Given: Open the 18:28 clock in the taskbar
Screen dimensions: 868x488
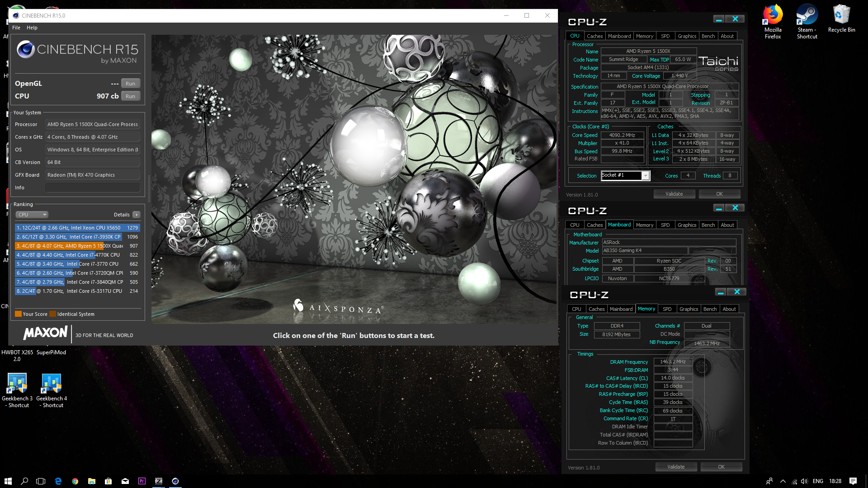Looking at the screenshot, I should 835,481.
